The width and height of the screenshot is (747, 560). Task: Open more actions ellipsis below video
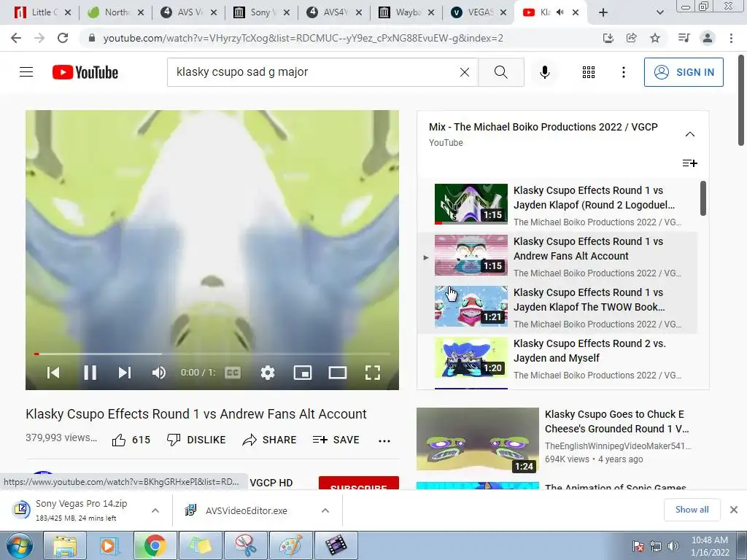384,440
